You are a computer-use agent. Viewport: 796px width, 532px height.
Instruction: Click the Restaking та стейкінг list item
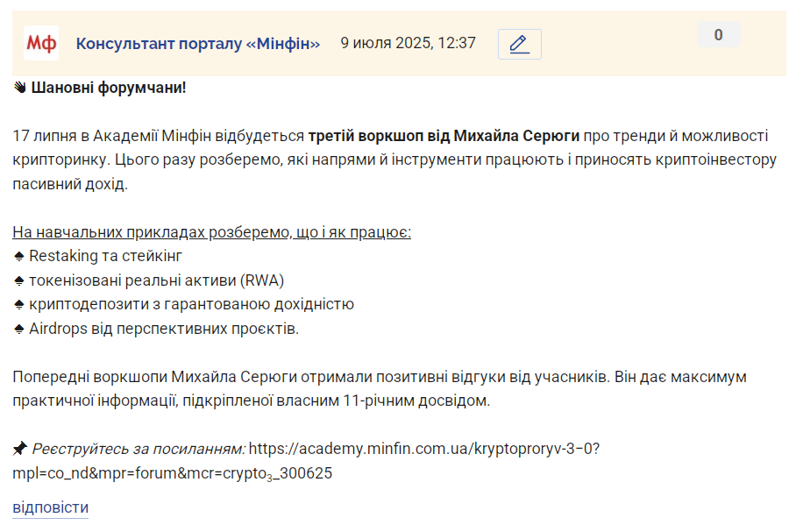pyautogui.click(x=105, y=256)
